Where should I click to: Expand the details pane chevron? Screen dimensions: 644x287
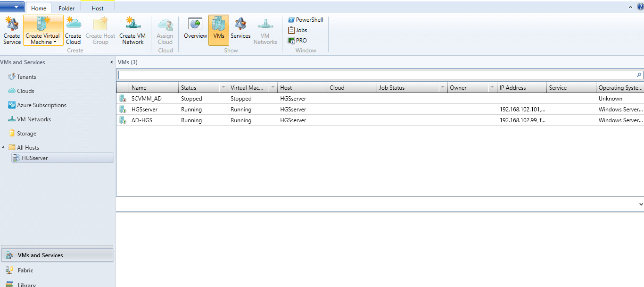641,204
